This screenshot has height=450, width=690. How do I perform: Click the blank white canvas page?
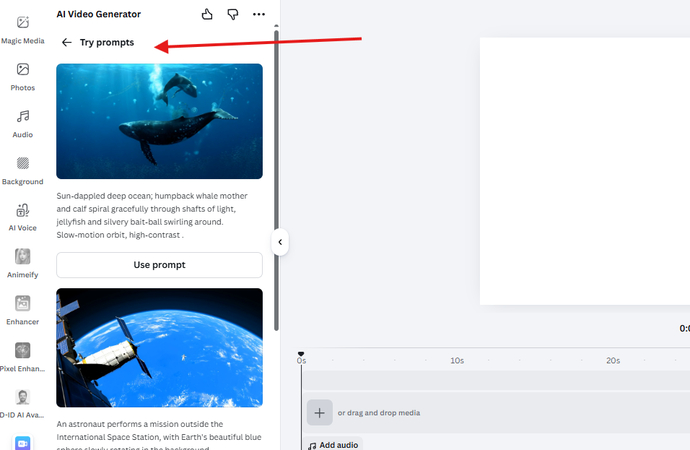point(585,171)
